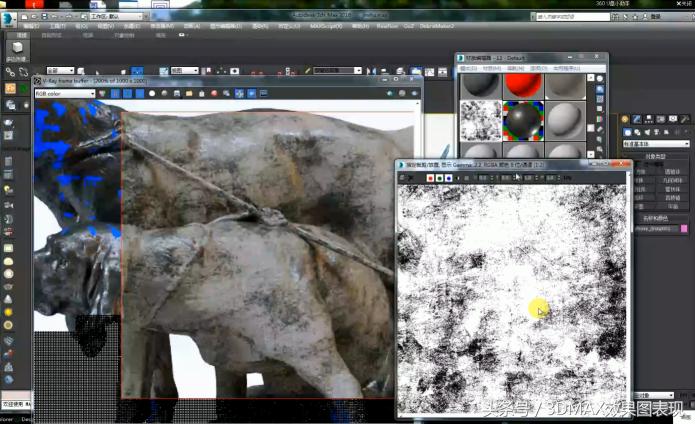The height and width of the screenshot is (424, 695).
Task: Save image icon in V-Ray frame buffer
Action: pos(177,93)
